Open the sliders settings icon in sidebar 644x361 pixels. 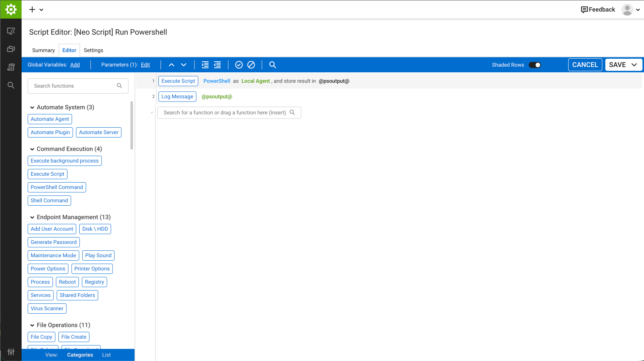pos(11,352)
